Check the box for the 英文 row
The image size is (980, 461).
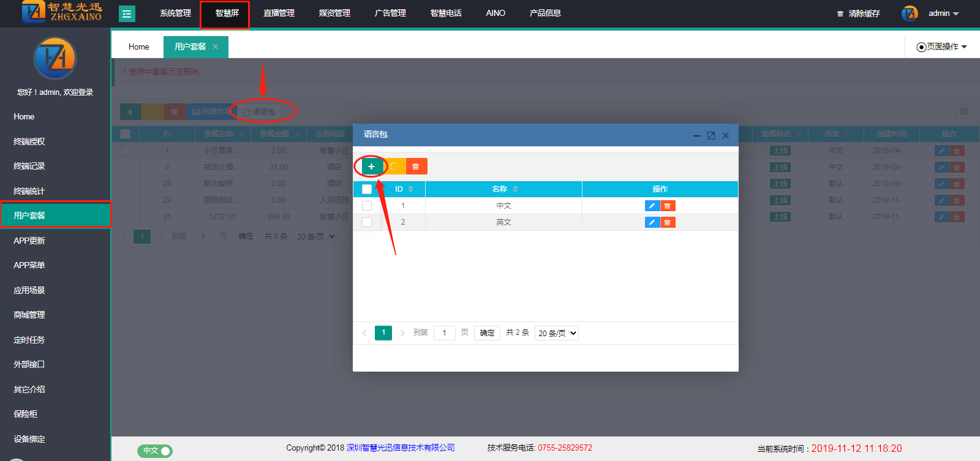[367, 222]
